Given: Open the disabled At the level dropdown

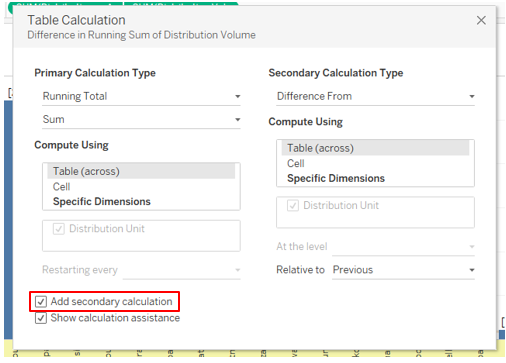Looking at the screenshot, I should 403,247.
